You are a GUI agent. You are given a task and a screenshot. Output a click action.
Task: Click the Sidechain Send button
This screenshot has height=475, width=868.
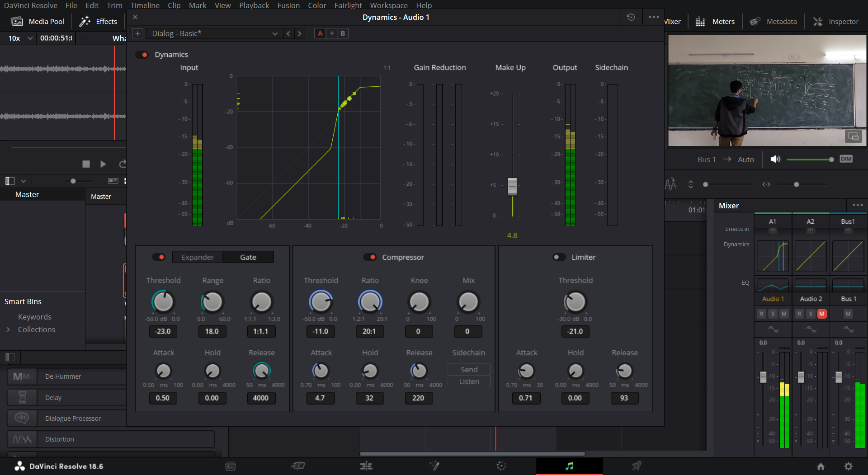tap(469, 369)
